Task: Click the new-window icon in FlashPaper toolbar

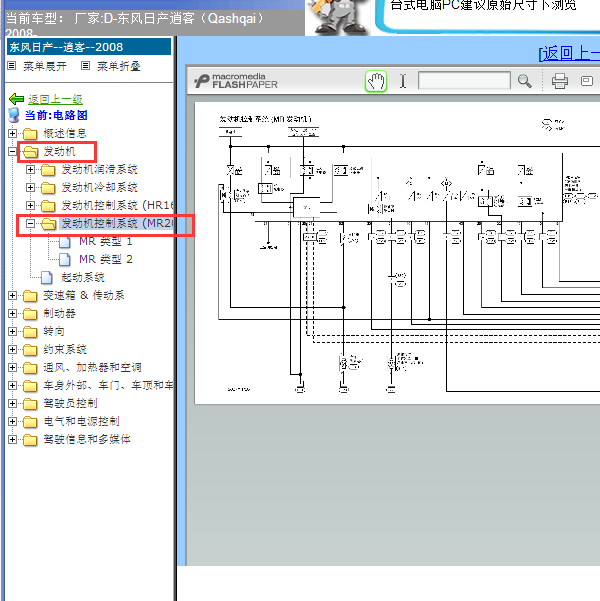Action: tap(587, 81)
